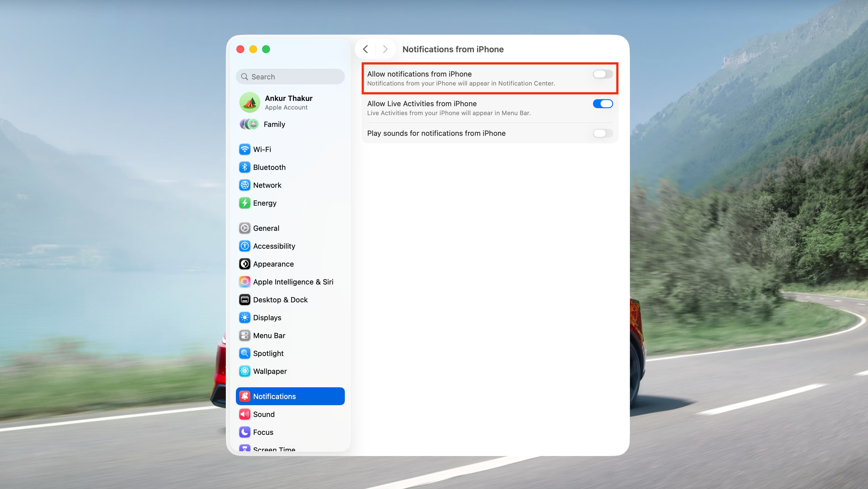868x489 pixels.
Task: Disable Allow Live Activities from iPhone
Action: click(603, 104)
